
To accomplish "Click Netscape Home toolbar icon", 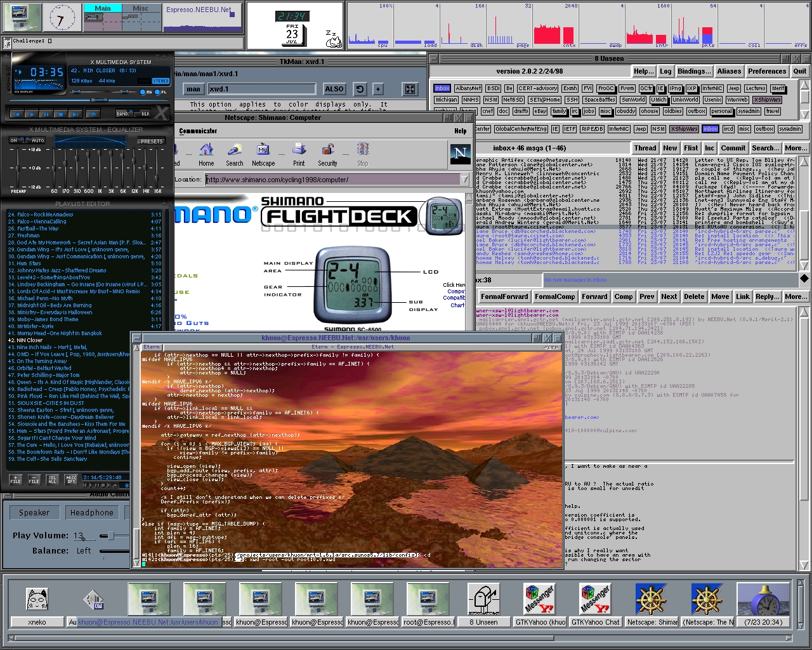I will pos(206,154).
